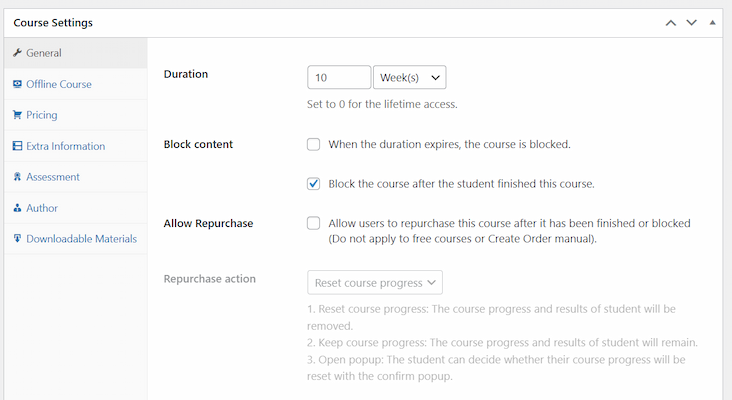Image resolution: width=732 pixels, height=400 pixels.
Task: Click the wrench icon beside General
Action: (18, 53)
